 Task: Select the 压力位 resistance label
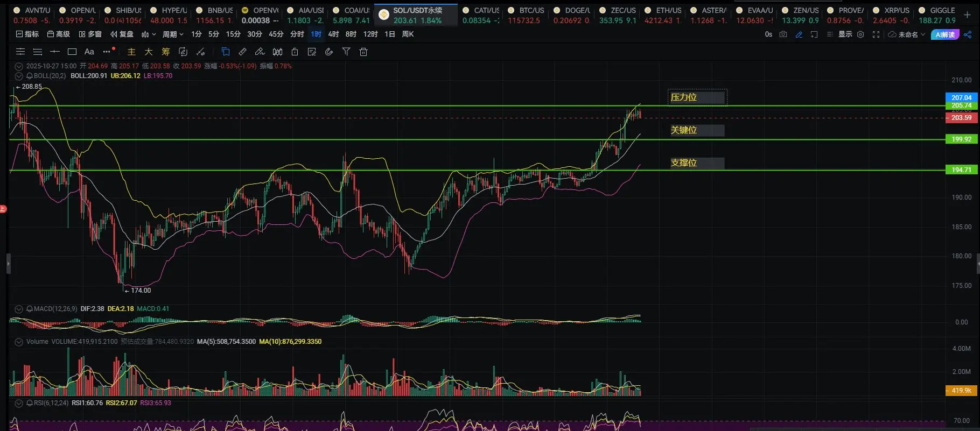[x=697, y=97]
